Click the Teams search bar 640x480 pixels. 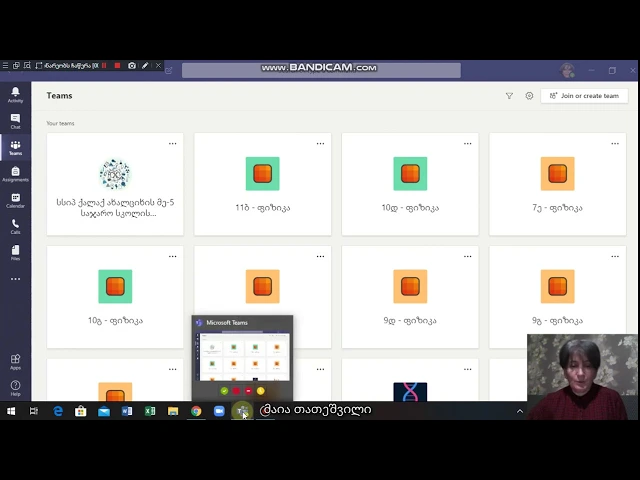[x=321, y=70]
